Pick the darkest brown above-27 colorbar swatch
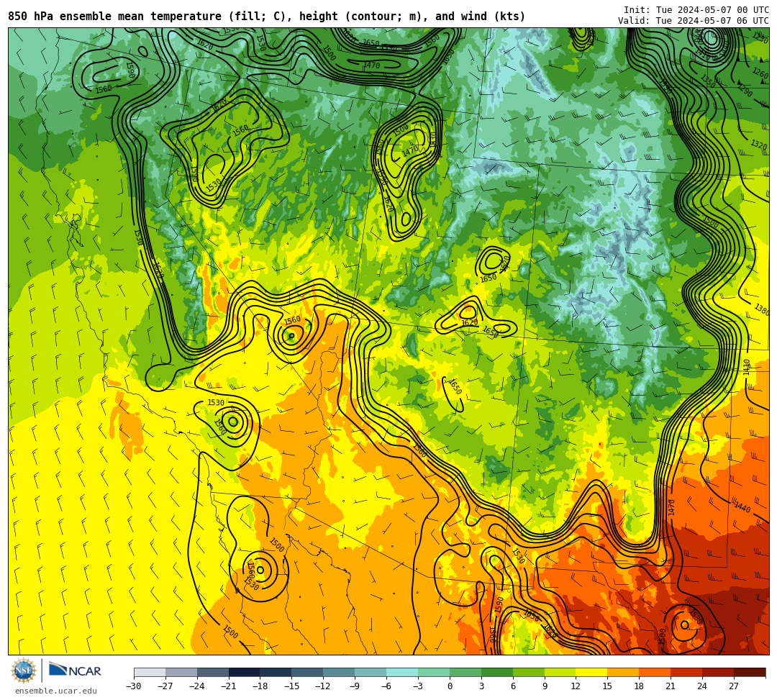This screenshot has height=700, width=777. point(750,672)
